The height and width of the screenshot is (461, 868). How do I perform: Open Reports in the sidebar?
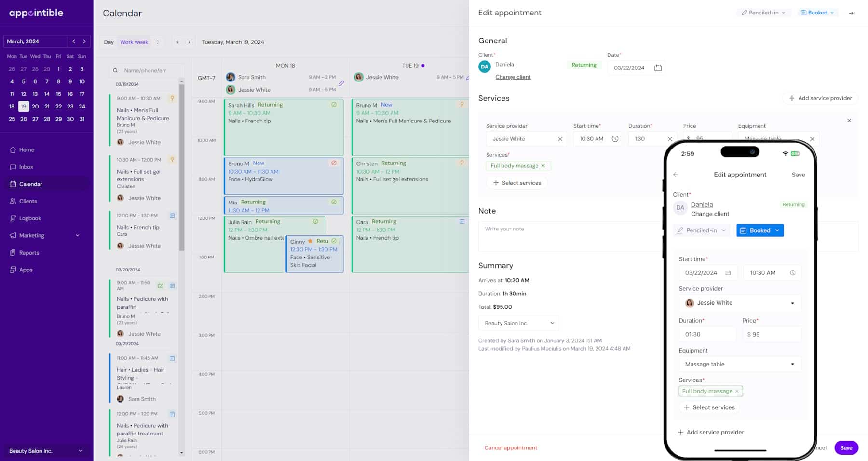tap(29, 252)
